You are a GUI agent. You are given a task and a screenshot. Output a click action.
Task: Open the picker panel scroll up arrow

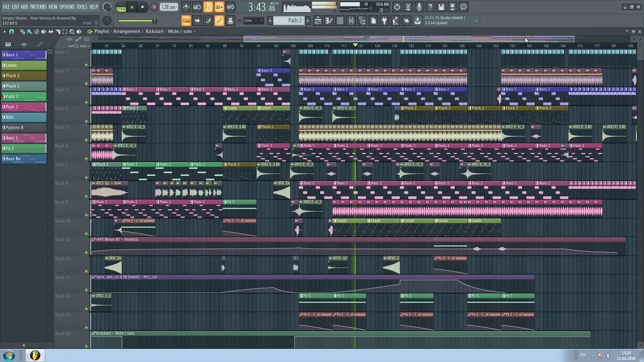tap(50, 51)
